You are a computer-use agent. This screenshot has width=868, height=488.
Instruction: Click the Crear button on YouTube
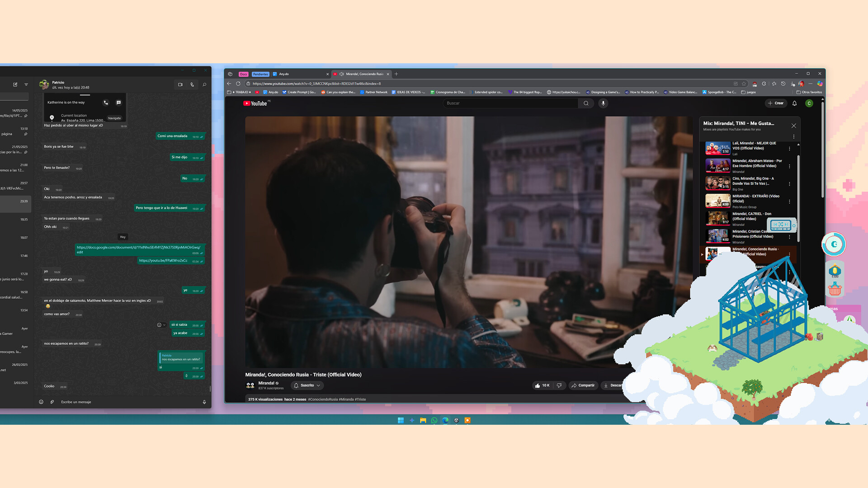coord(776,103)
